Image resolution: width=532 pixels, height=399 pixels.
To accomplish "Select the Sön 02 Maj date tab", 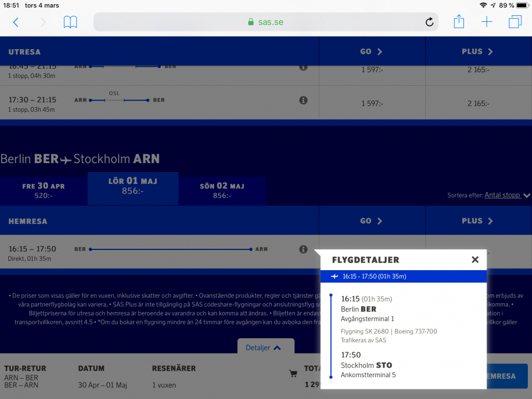I will pos(222,190).
